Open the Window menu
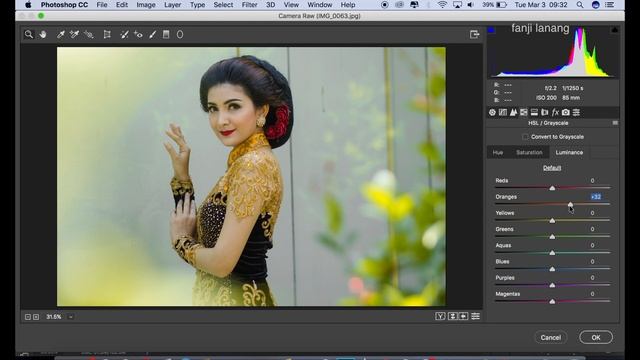The image size is (640, 360). click(320, 5)
